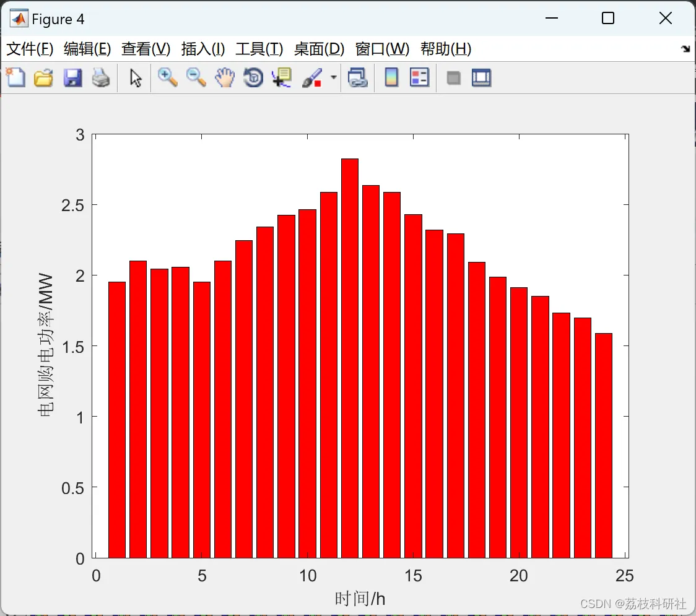Click the New Figure toolbar icon
The image size is (696, 616).
(x=15, y=77)
